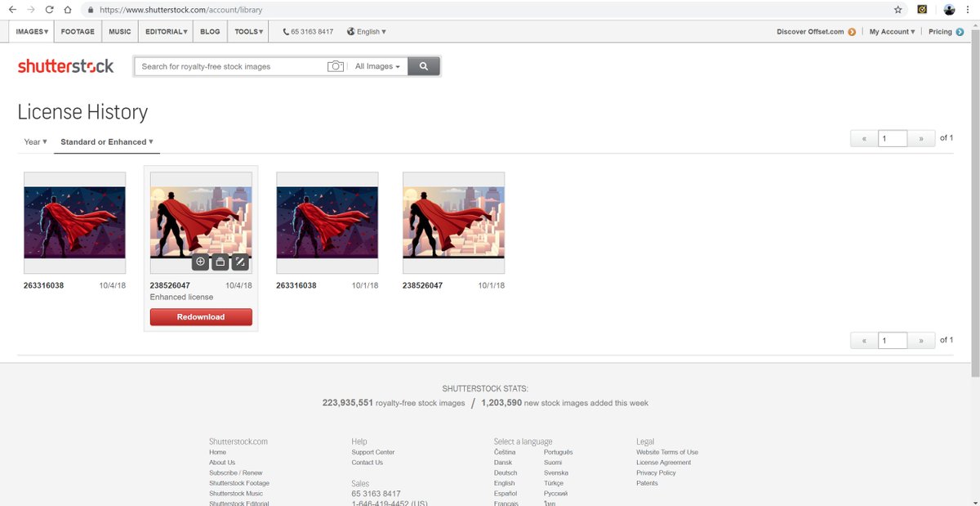Focus the royalty-free stock images search box
Image resolution: width=980 pixels, height=506 pixels.
click(230, 66)
